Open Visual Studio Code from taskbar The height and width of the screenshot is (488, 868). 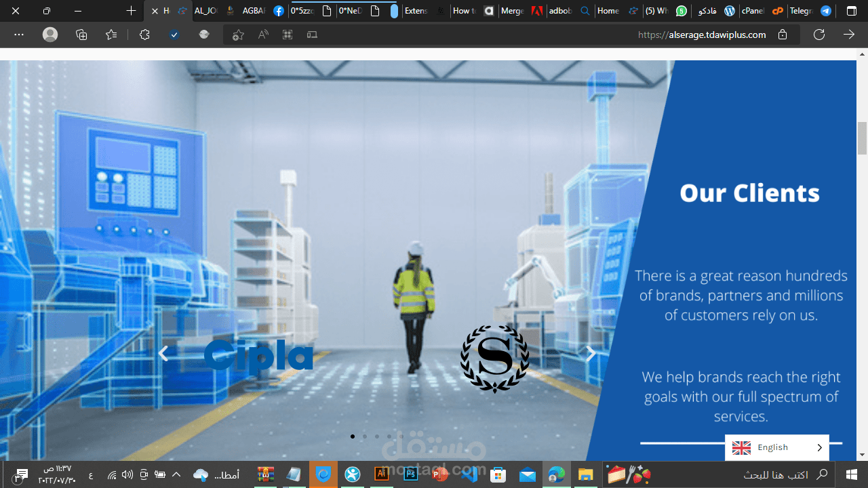469,474
